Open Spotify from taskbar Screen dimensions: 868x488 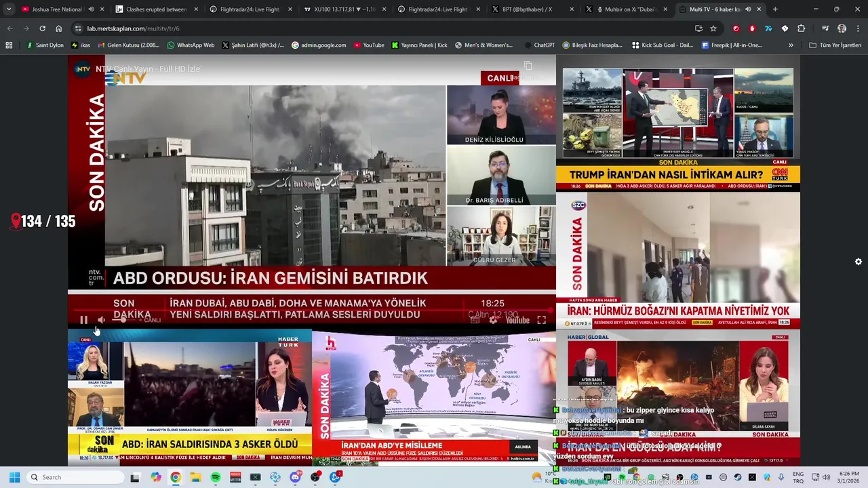(216, 477)
